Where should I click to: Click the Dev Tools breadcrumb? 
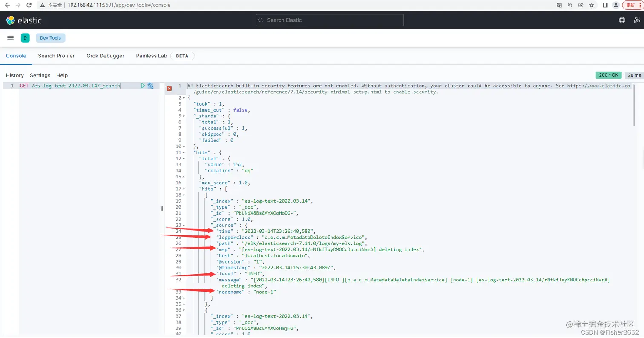(x=50, y=38)
